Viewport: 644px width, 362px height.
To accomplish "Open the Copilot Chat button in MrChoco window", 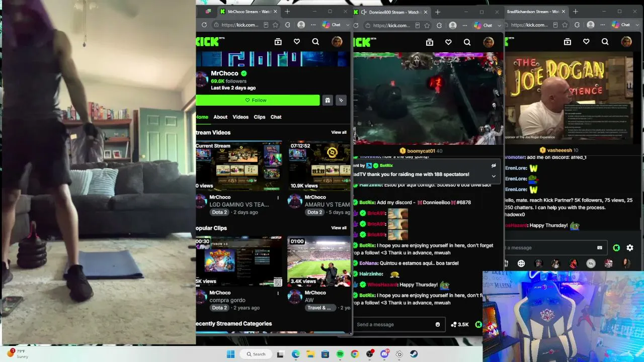I will click(x=332, y=25).
